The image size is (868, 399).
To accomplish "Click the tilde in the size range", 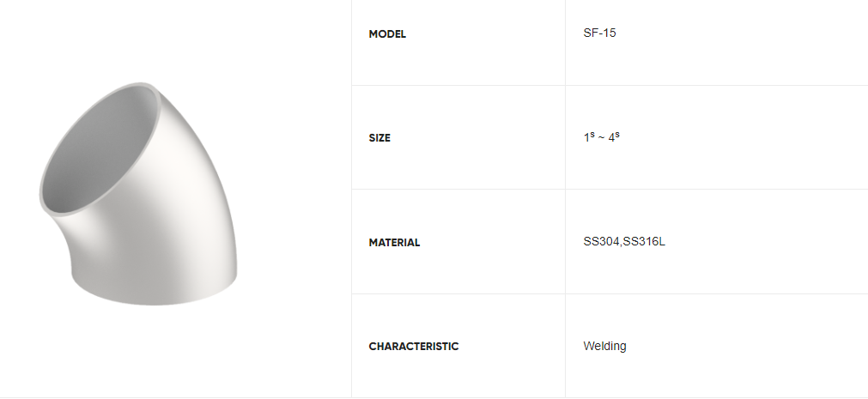I will tap(601, 138).
